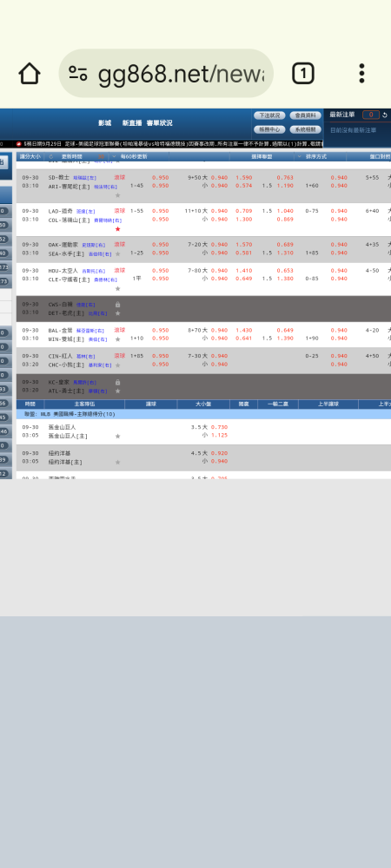Viewport: 391px width, 868px height.
Task: Click the 會員資料 button
Action: point(305,115)
